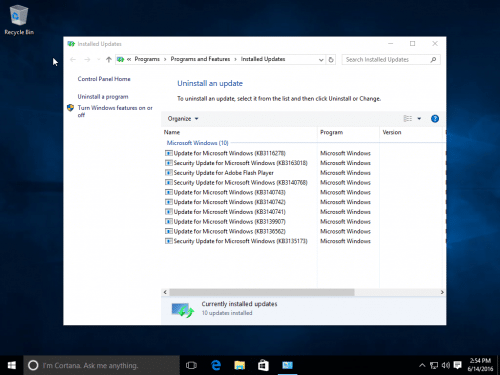500x375 pixels.
Task: Click the Control Panel icon in the address bar
Action: [x=121, y=59]
